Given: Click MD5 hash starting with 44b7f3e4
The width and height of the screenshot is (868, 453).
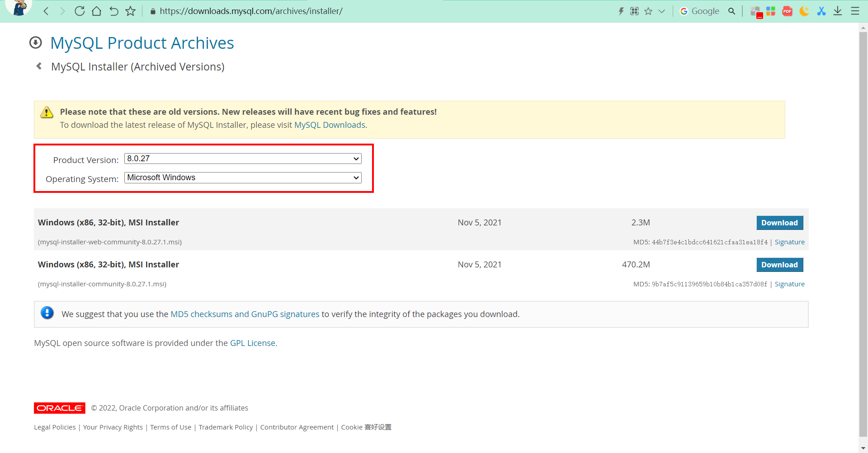Looking at the screenshot, I should [710, 242].
